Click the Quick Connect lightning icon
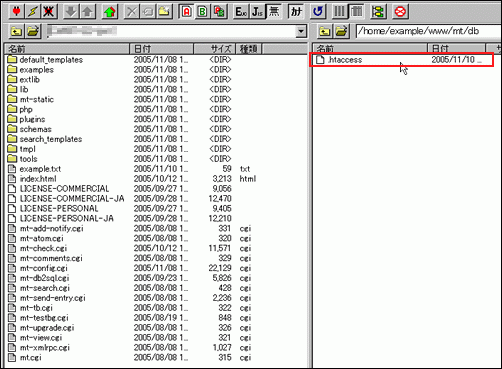502x369 pixels. pyautogui.click(x=32, y=12)
